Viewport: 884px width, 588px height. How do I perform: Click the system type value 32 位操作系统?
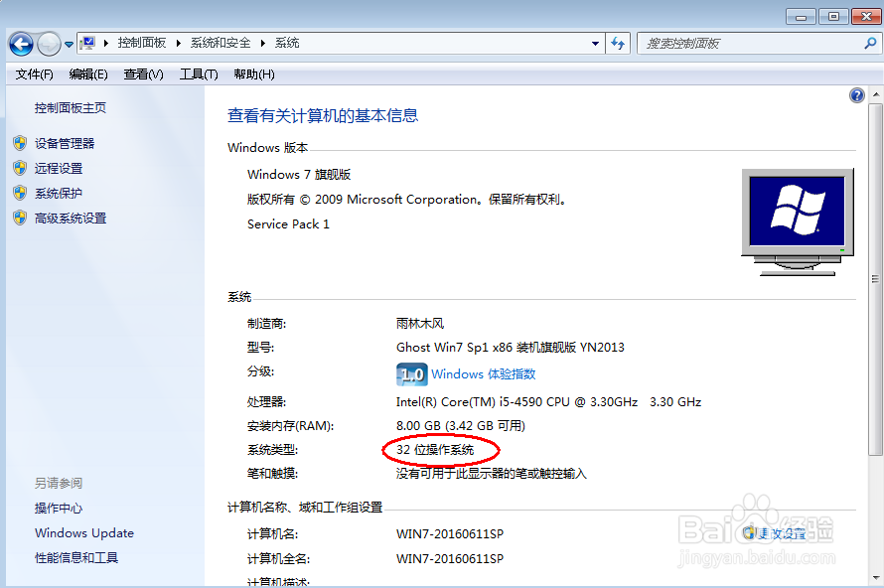point(435,449)
